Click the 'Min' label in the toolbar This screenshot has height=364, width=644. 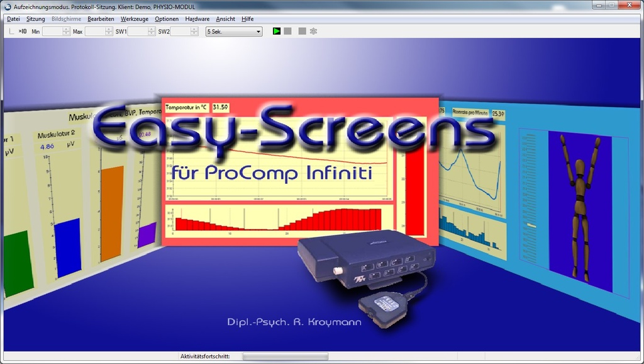coord(36,31)
